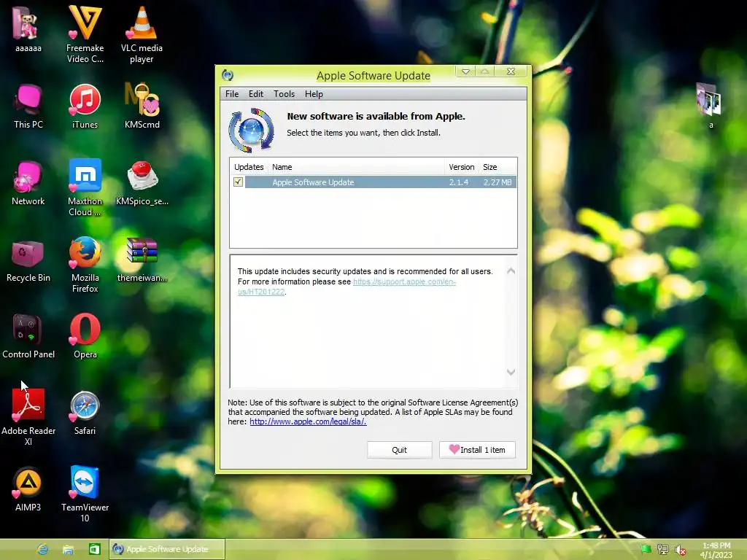Screen dimensions: 747x560
Task: Click Apple Software Update taskbar button
Action: (x=167, y=549)
